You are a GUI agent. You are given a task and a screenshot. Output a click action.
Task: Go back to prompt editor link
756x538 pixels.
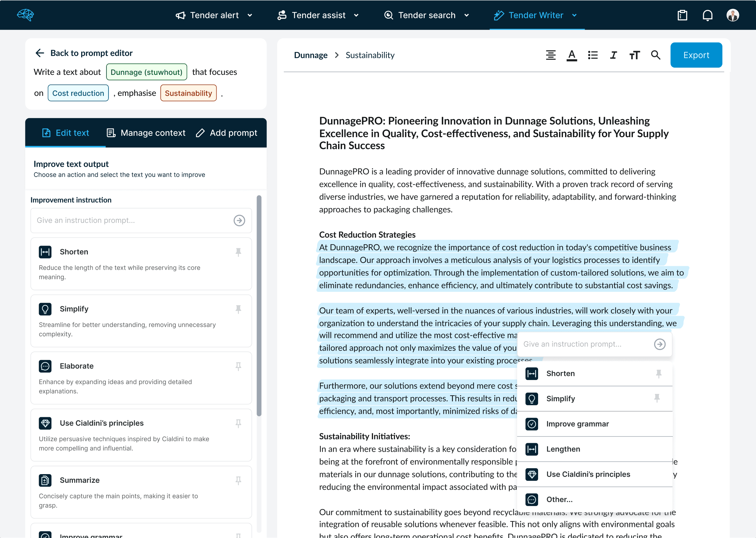point(91,53)
